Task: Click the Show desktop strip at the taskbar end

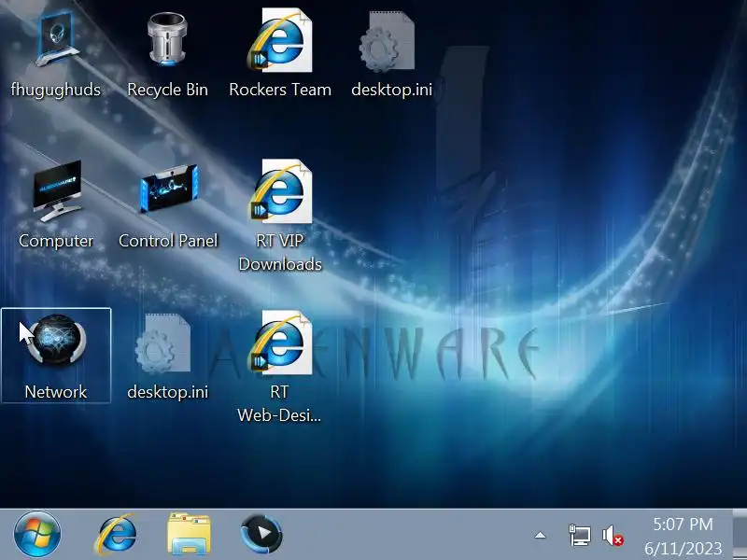Action: pyautogui.click(x=740, y=534)
